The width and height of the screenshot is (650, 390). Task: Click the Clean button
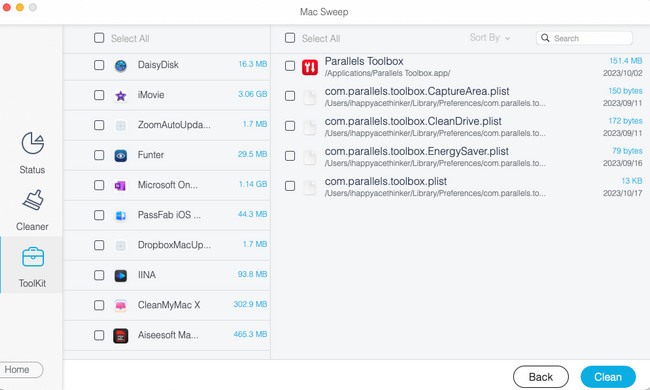tap(608, 377)
